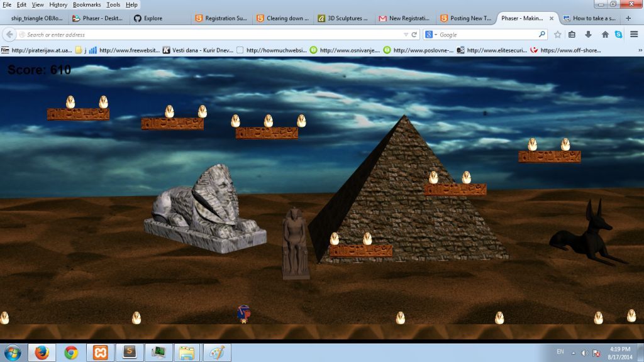Screen dimensions: 644x362
Task: Open Sublime Text from the taskbar
Action: tap(130, 353)
